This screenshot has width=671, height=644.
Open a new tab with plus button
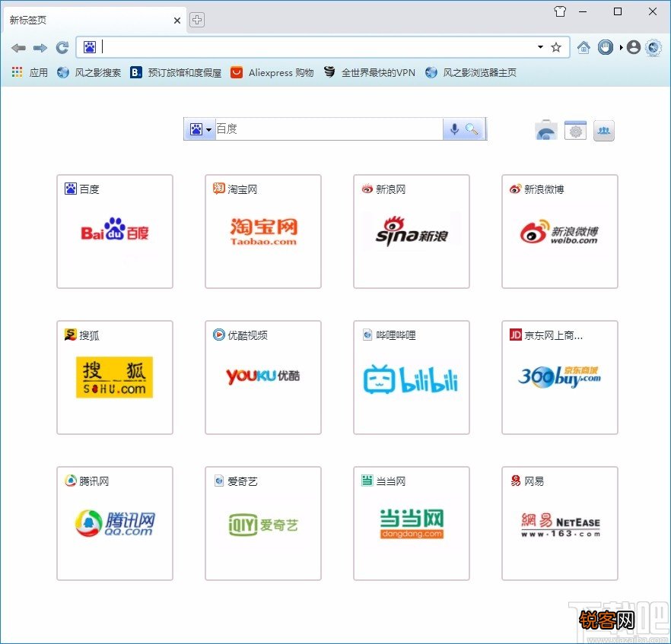(197, 20)
